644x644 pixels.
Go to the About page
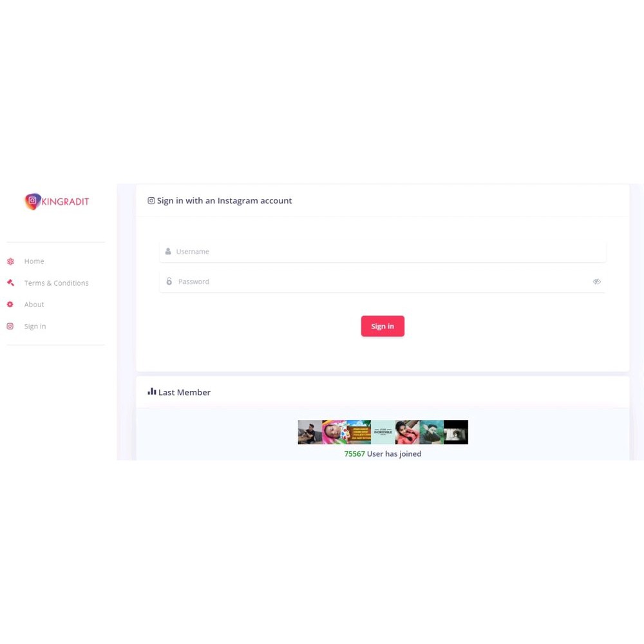coord(34,305)
